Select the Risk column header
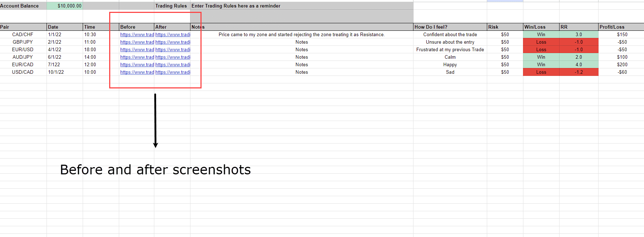Screen dimensions: 644x237 pyautogui.click(x=505, y=27)
